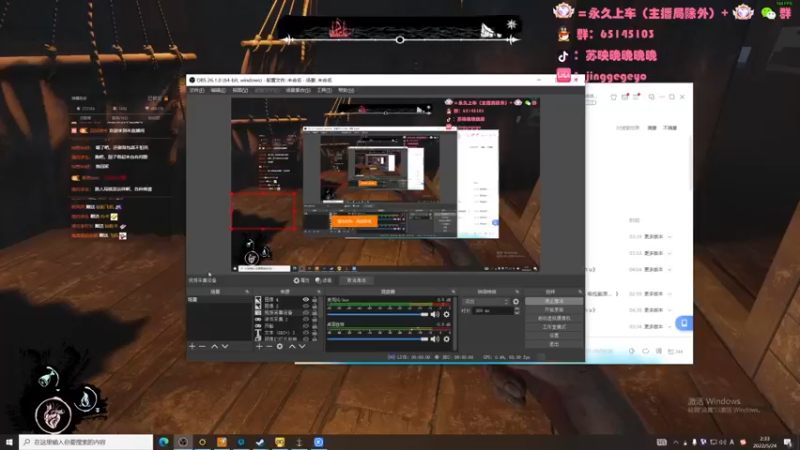Open mini mode icon in music player title bar
Image resolution: width=800 pixels, height=450 pixels.
click(652, 97)
